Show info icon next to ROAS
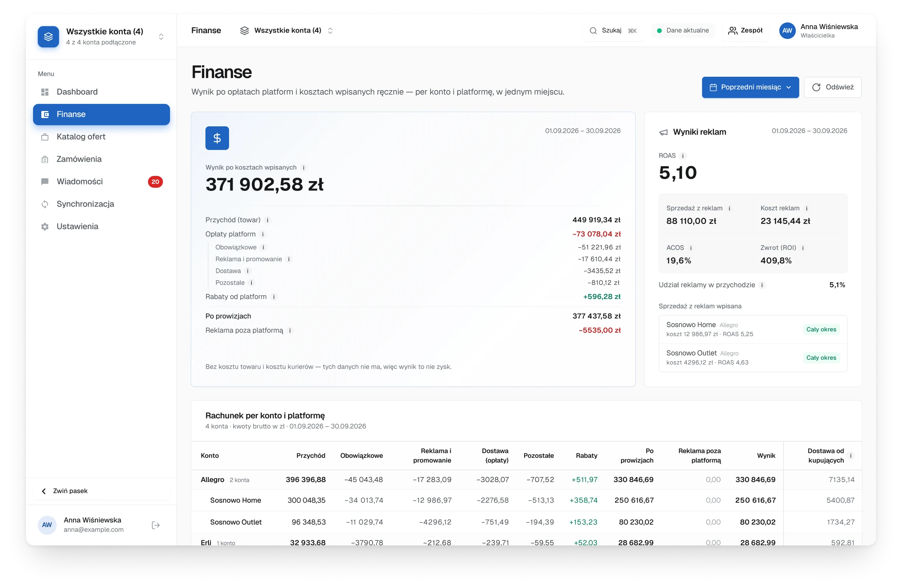Screen dimensions: 902x588 click(683, 156)
